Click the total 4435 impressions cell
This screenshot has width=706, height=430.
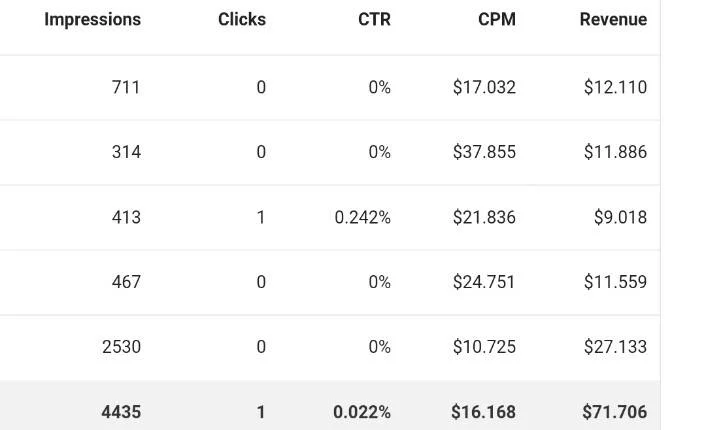pyautogui.click(x=121, y=412)
